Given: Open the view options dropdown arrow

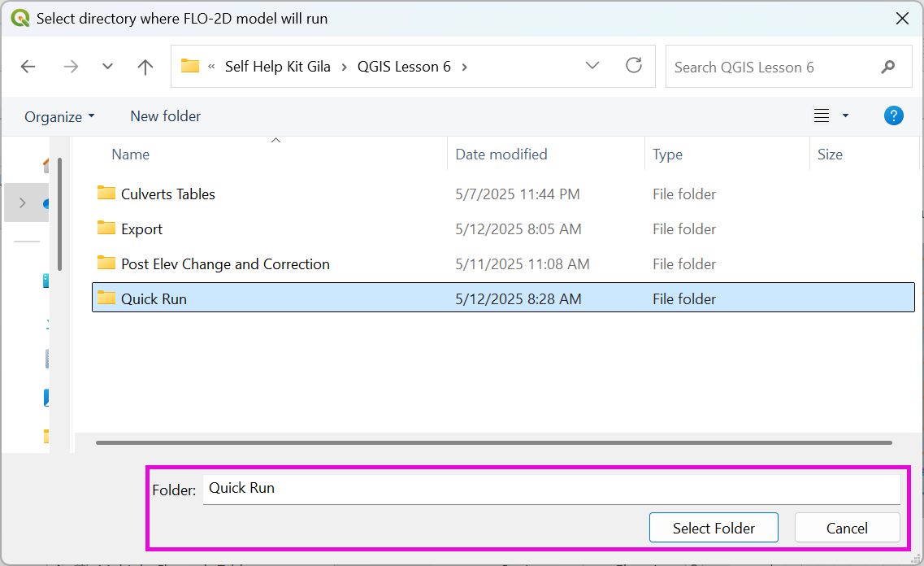Looking at the screenshot, I should click(x=845, y=116).
